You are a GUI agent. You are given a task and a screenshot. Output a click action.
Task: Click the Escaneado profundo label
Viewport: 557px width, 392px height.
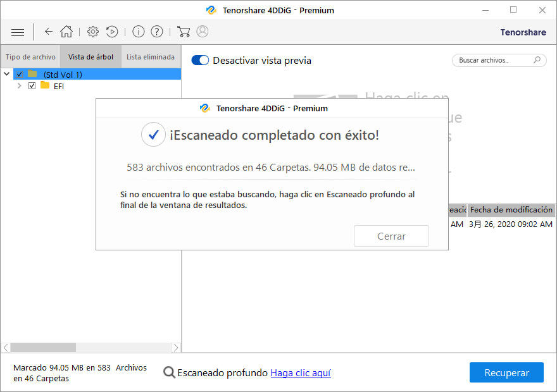(222, 373)
